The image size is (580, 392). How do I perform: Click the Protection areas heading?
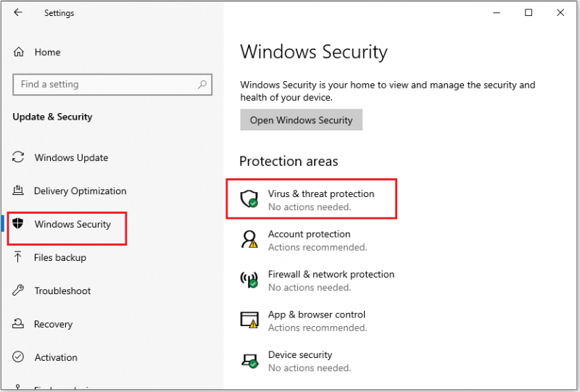[289, 162]
